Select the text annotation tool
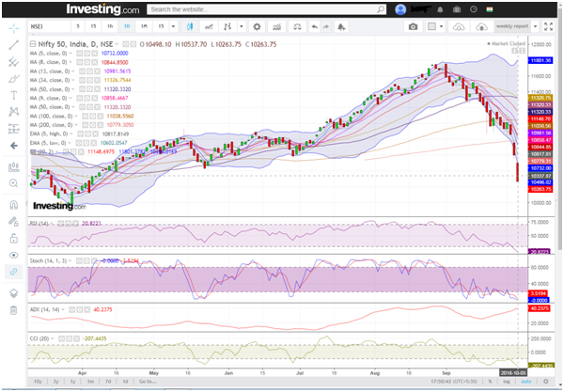564x392 pixels. [14, 95]
